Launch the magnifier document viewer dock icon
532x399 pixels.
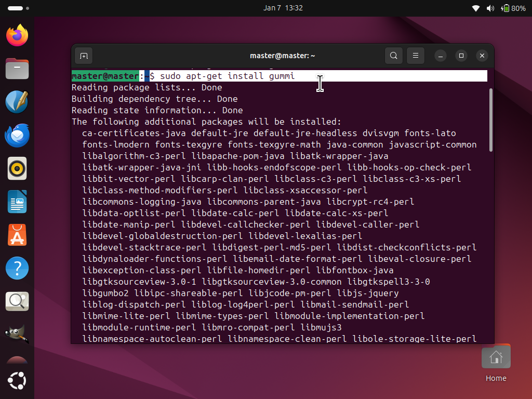coord(17,301)
